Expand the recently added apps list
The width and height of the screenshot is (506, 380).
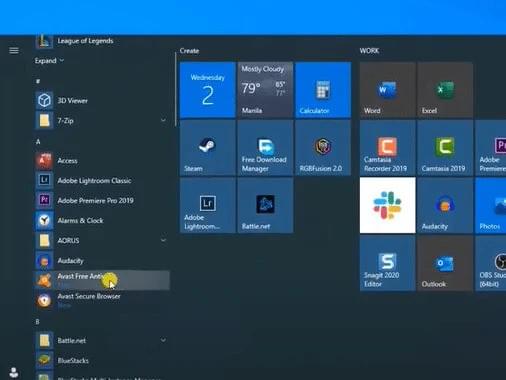click(49, 61)
